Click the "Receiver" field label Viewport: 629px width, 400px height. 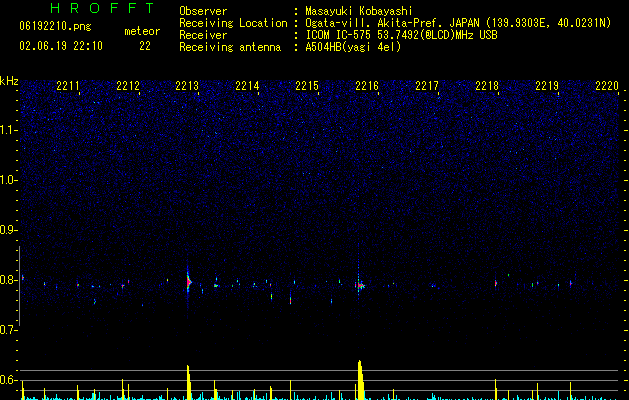pyautogui.click(x=203, y=35)
